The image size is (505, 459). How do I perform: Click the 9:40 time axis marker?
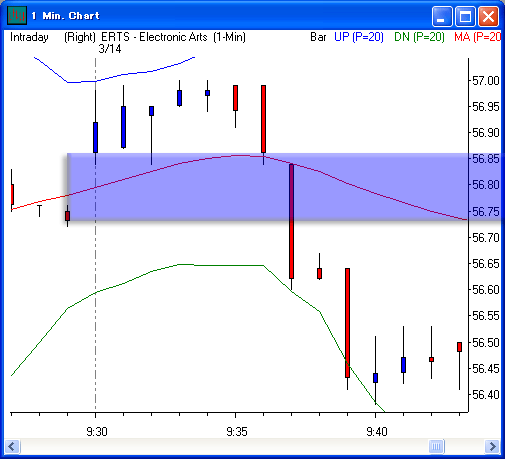(x=377, y=432)
